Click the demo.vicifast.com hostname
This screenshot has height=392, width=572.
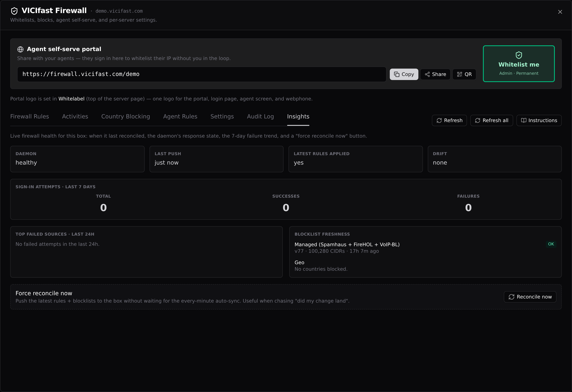pyautogui.click(x=119, y=11)
